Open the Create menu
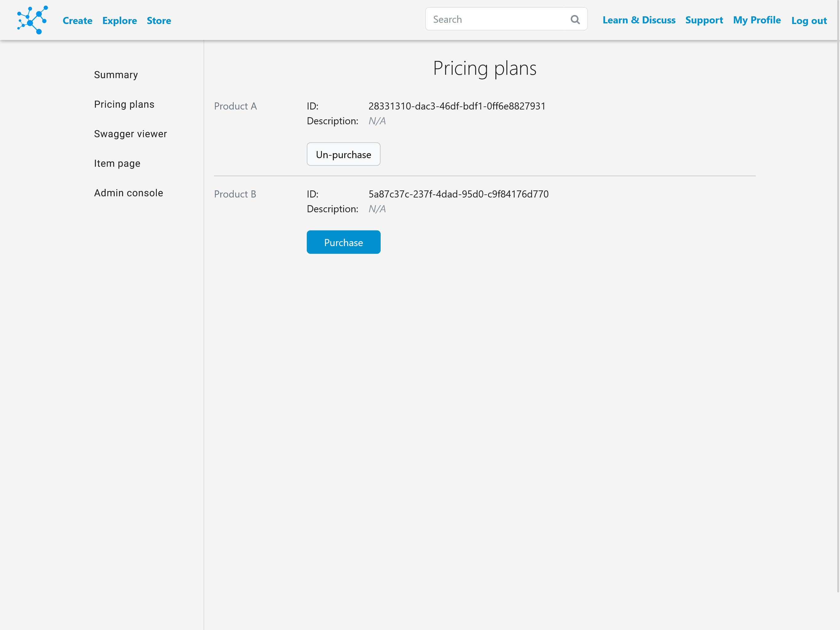840x630 pixels. (77, 21)
